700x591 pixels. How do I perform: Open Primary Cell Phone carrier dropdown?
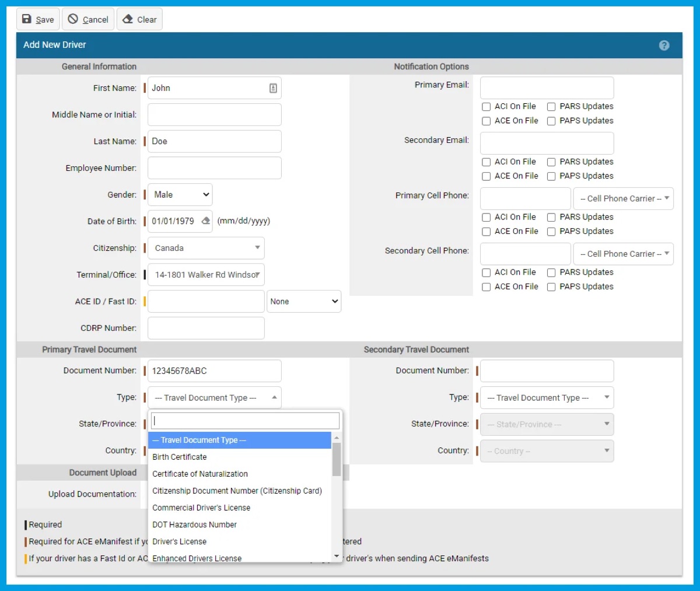coord(624,198)
